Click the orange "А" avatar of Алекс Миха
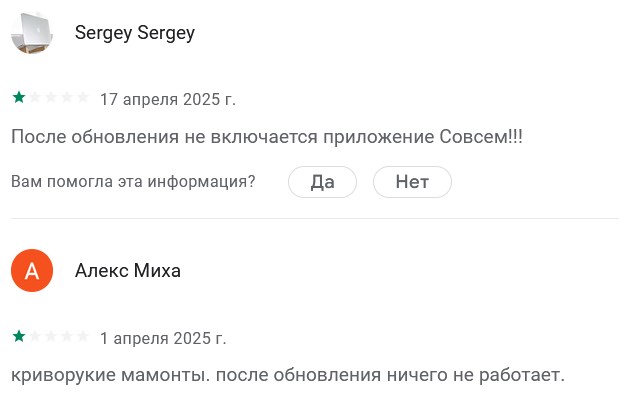The width and height of the screenshot is (619, 400). coord(32,270)
